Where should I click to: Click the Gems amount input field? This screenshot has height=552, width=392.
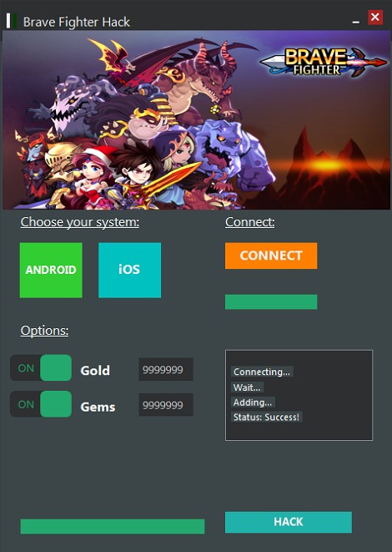click(166, 405)
